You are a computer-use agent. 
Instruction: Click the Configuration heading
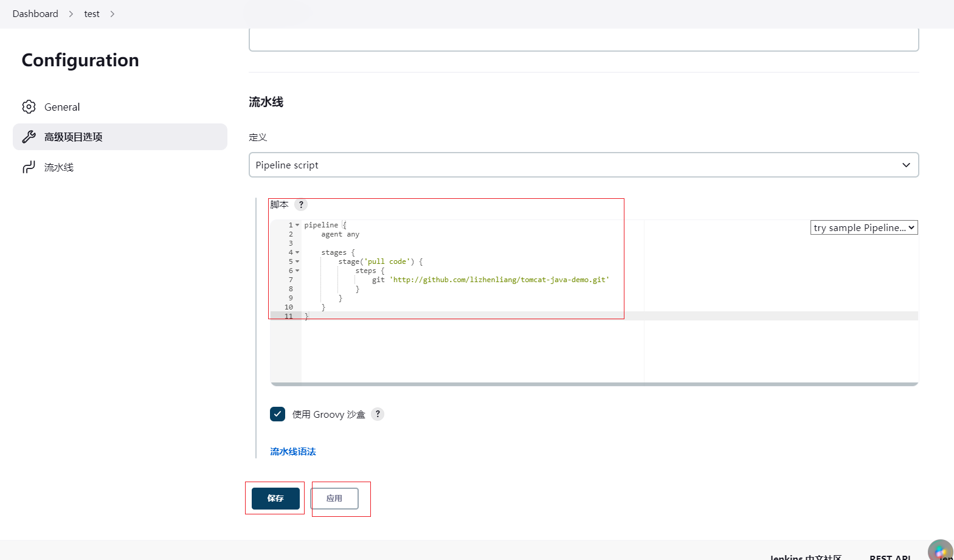(x=80, y=60)
